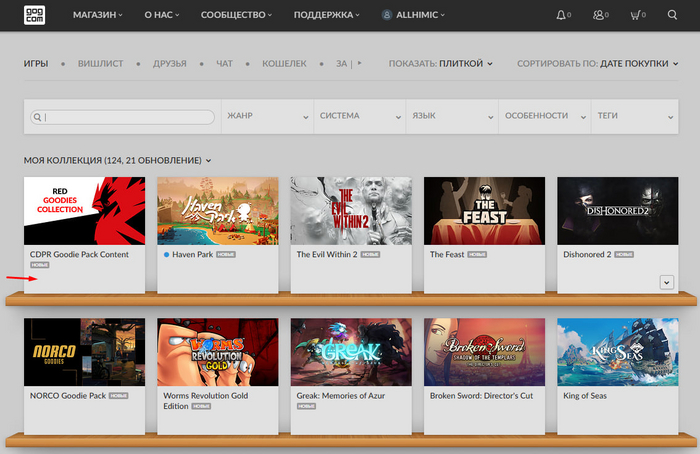Click Worms Revolution Gold Edition title
Image resolution: width=700 pixels, height=454 pixels.
click(x=205, y=401)
